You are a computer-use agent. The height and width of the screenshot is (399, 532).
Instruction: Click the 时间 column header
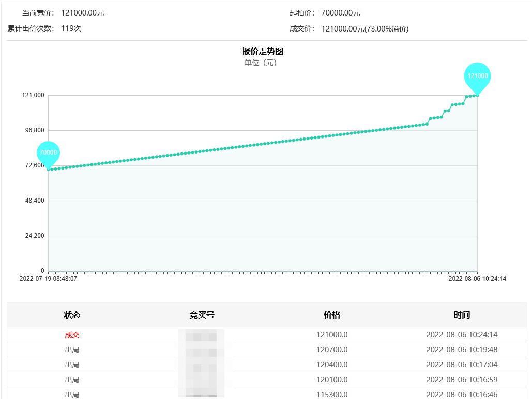point(462,315)
